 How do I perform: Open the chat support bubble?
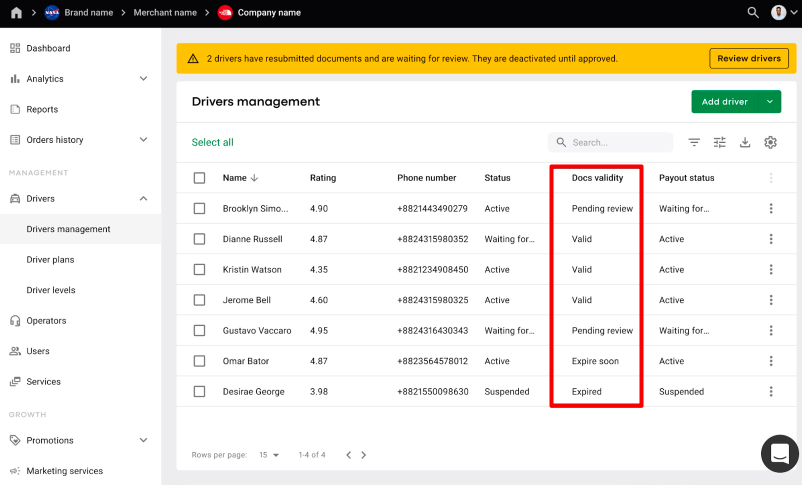tap(780, 453)
